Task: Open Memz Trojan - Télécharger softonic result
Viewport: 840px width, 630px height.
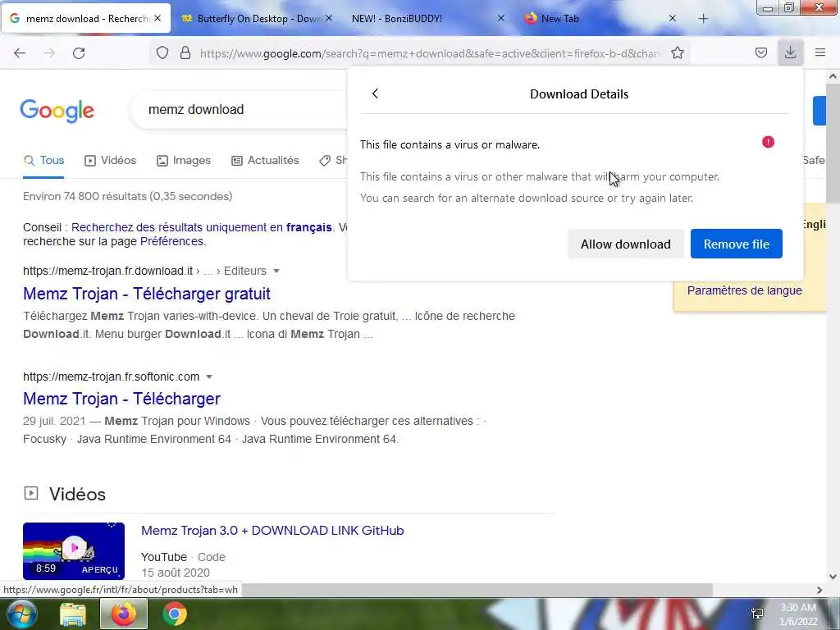Action: pyautogui.click(x=121, y=399)
